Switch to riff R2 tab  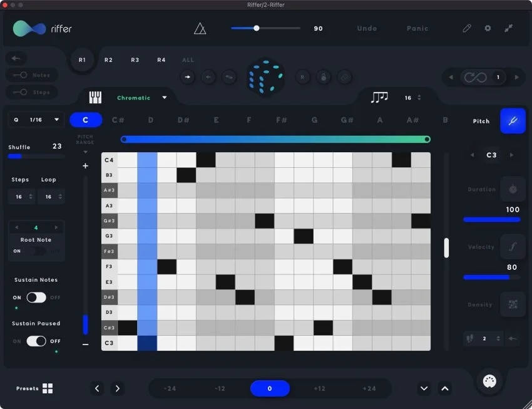coord(108,60)
